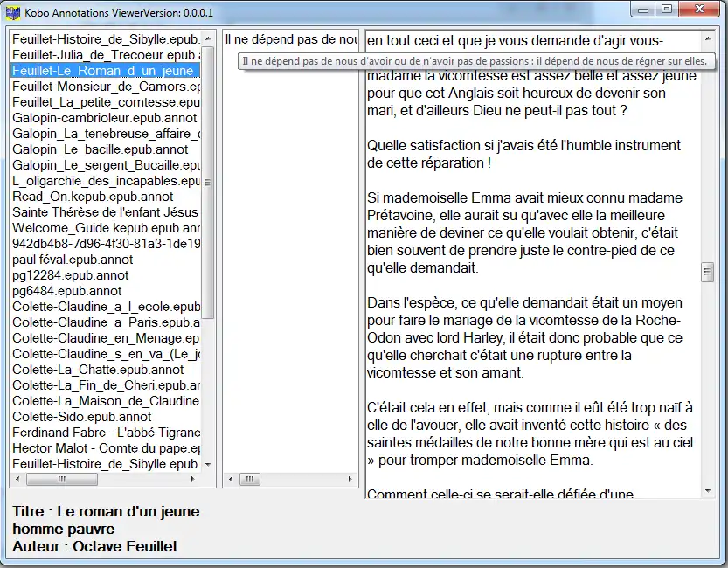Click the Kobo Annotations Viewer app icon
The width and height of the screenshot is (728, 568).
[x=13, y=13]
